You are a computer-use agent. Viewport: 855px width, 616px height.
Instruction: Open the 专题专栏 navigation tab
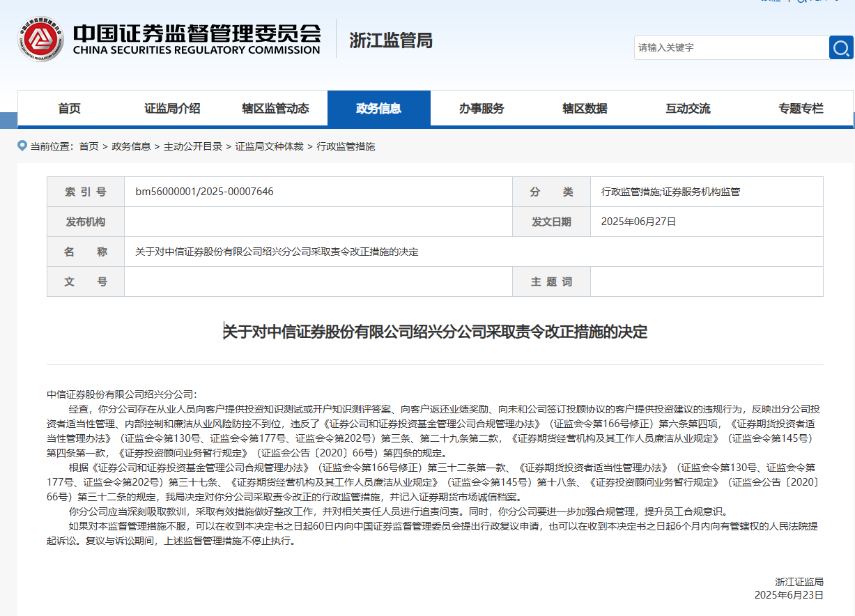801,109
